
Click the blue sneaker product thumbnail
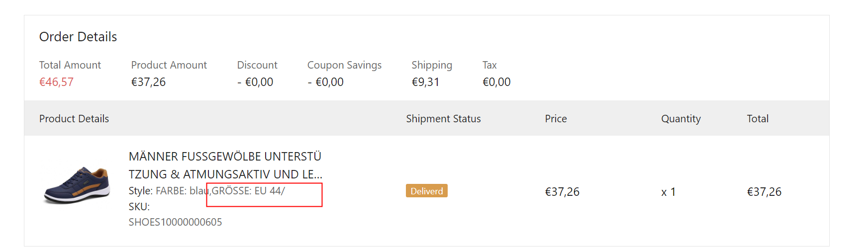point(77,185)
